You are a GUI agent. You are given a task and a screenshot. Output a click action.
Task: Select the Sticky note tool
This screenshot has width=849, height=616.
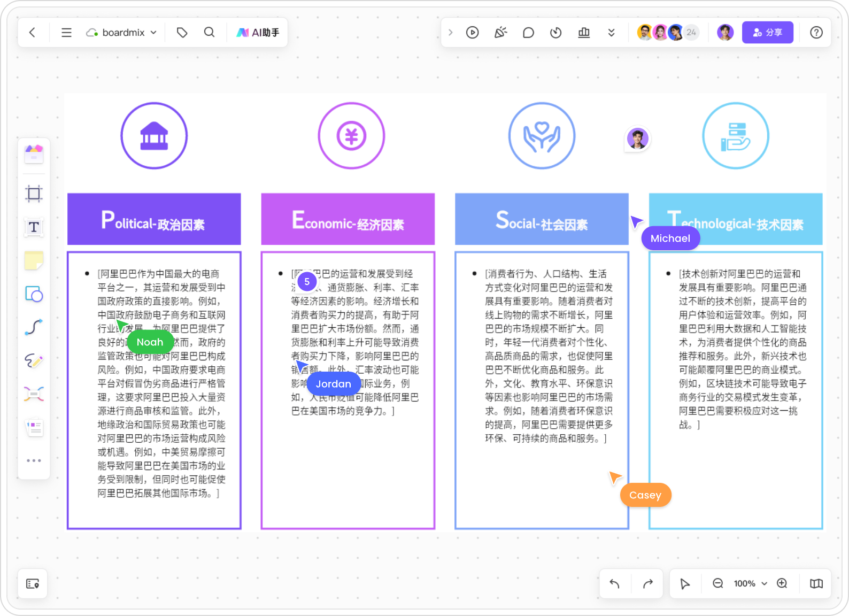[34, 261]
